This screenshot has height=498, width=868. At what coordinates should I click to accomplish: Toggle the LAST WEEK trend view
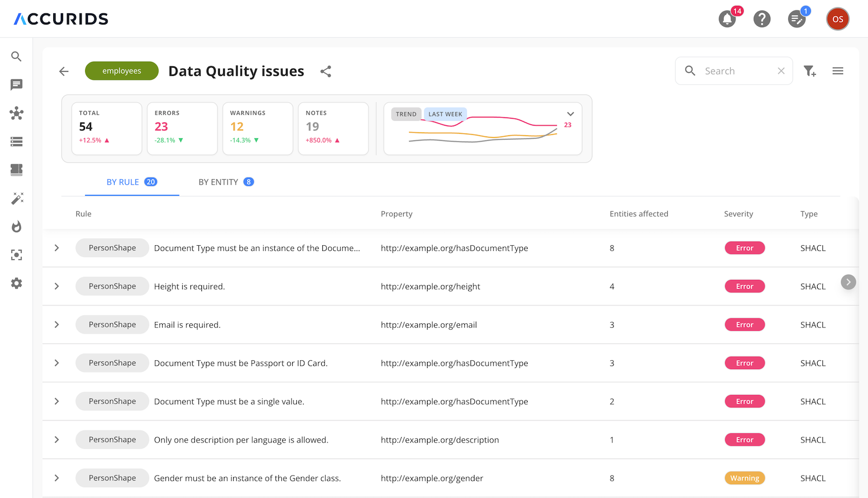[x=445, y=114]
